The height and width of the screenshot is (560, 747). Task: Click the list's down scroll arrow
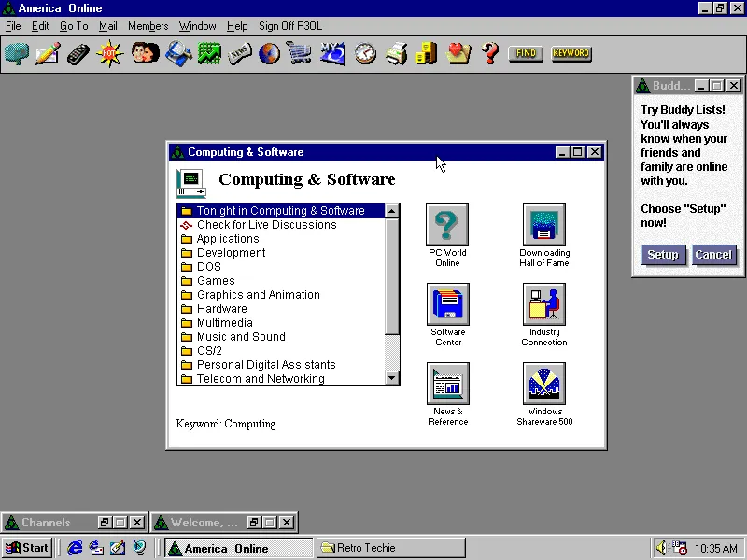[391, 378]
